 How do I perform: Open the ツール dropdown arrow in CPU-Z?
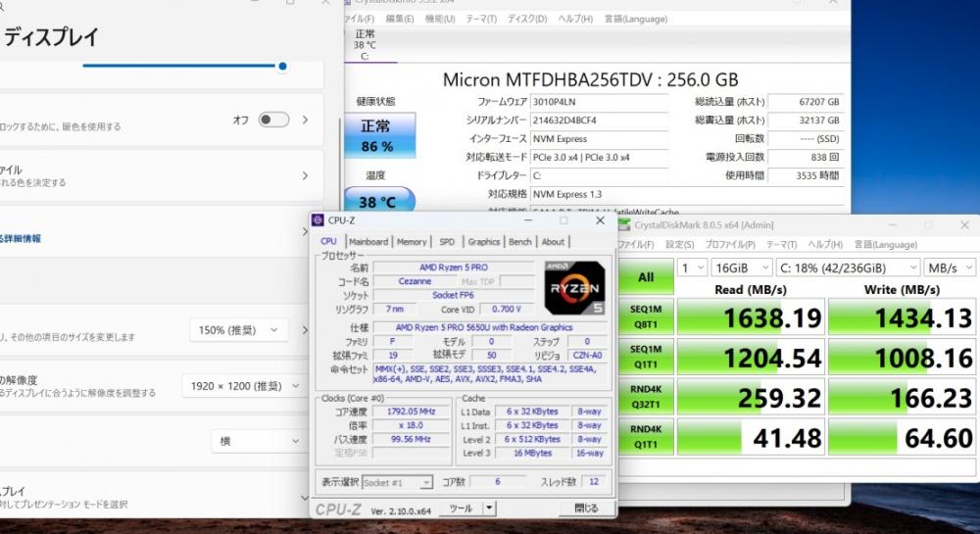coord(489,509)
